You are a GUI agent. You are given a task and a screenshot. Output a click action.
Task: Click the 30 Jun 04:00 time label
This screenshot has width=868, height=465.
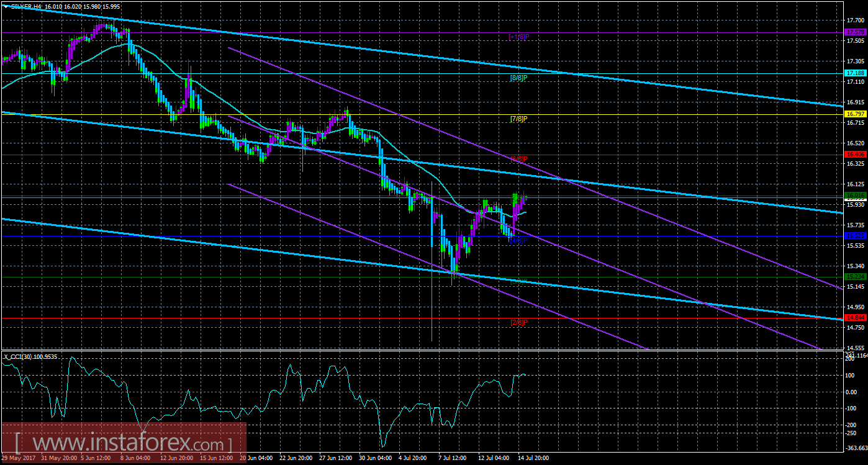coord(375,458)
